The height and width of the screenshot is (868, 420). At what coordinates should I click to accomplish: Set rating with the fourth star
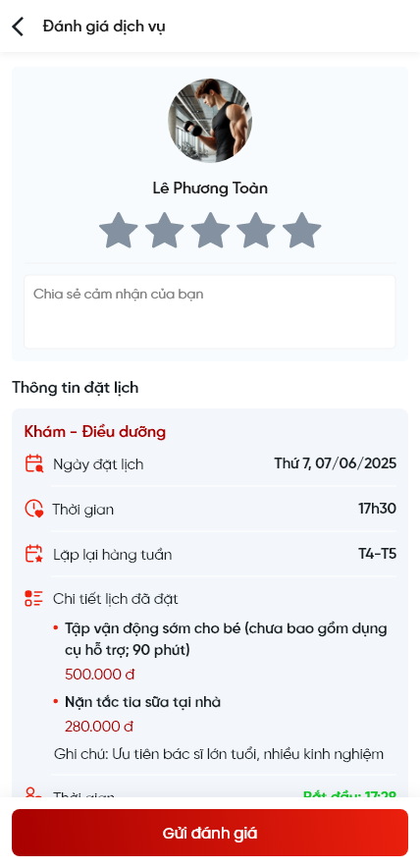click(256, 231)
